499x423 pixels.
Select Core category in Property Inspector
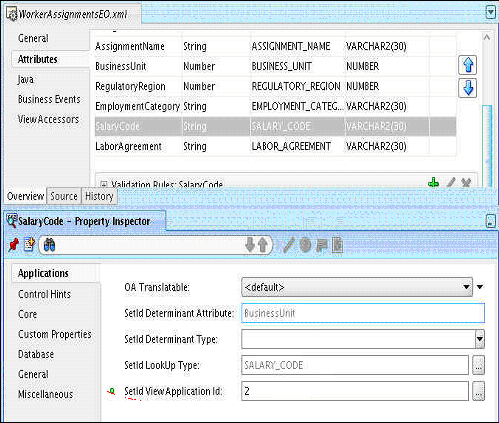[28, 314]
